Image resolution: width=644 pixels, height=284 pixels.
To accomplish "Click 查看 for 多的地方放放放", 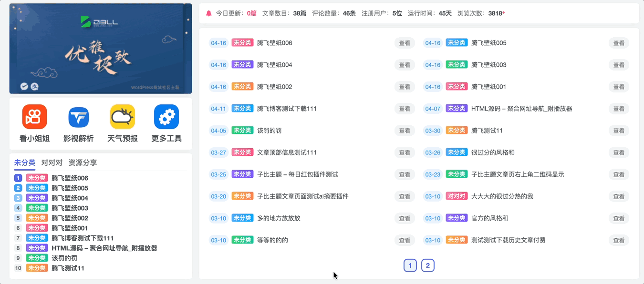I will tap(405, 218).
